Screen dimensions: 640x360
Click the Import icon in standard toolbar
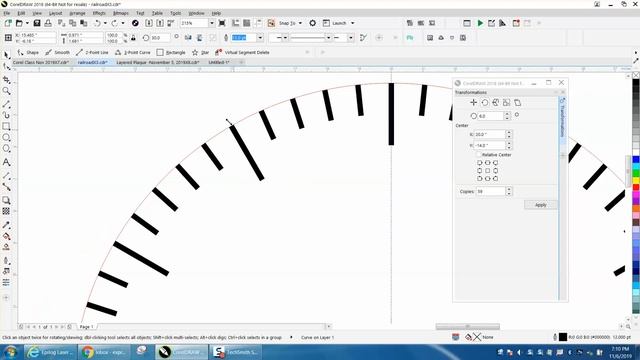coord(149,23)
